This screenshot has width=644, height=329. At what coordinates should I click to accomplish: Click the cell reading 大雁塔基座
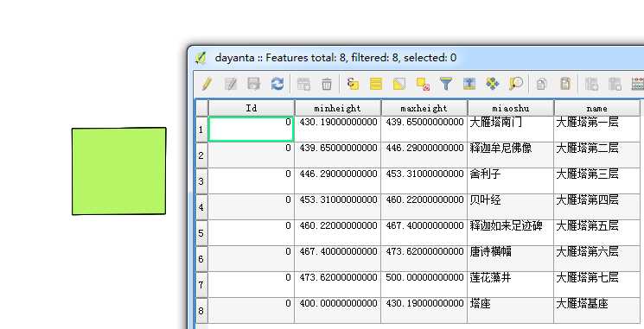click(x=596, y=310)
